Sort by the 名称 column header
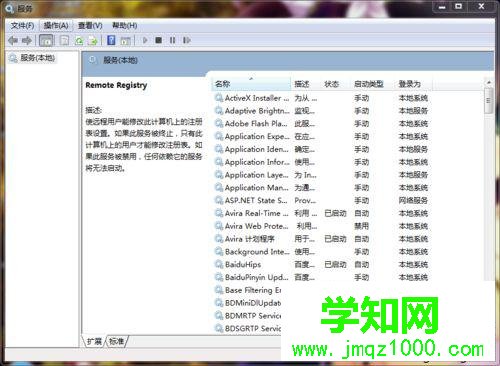The height and width of the screenshot is (366, 500). (251, 84)
